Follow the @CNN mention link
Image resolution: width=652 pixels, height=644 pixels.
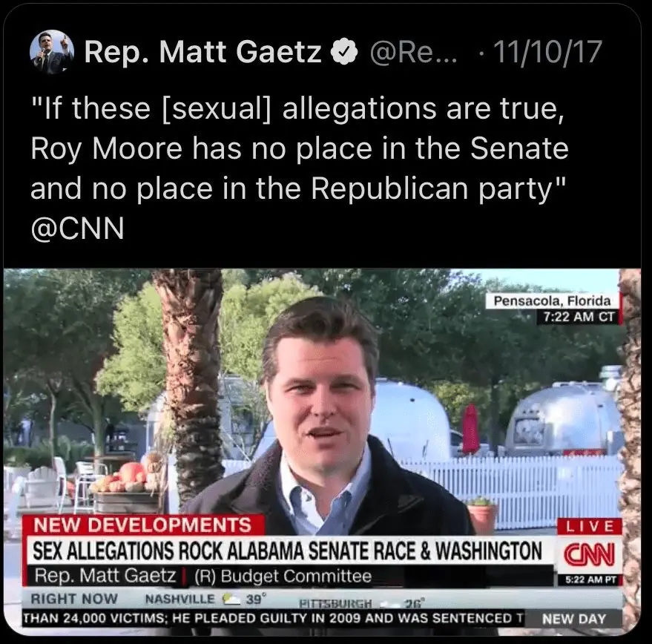click(77, 229)
